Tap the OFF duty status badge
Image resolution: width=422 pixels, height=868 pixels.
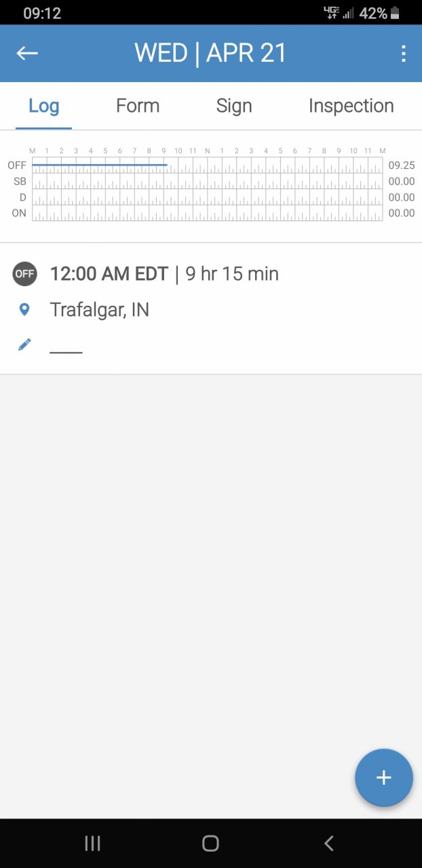tap(24, 274)
